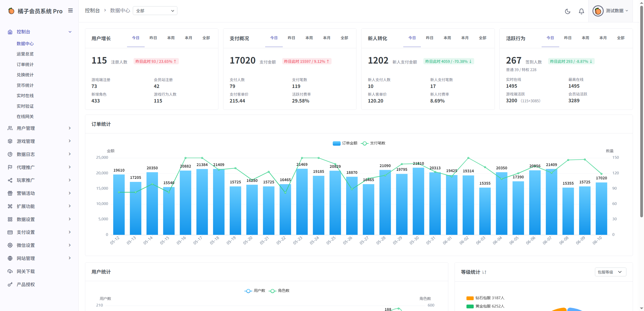Open the 订单统计 sidebar link
This screenshot has height=311, width=644.
(x=25, y=65)
